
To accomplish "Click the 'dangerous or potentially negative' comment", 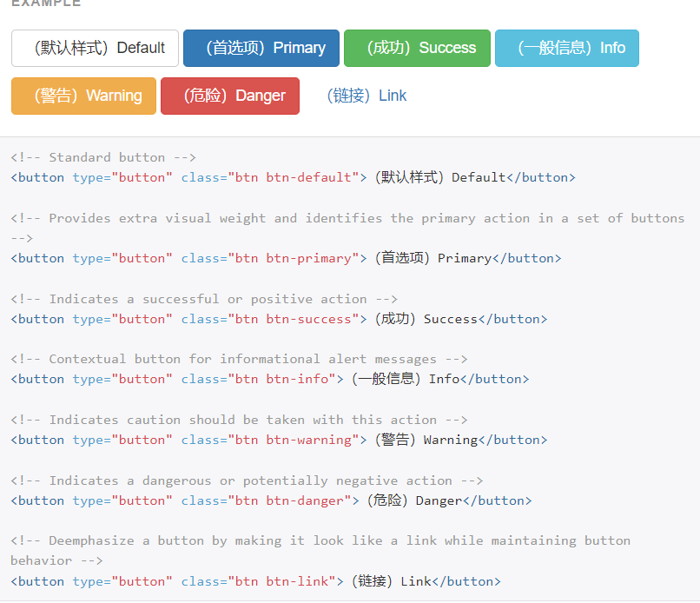I will coord(247,481).
